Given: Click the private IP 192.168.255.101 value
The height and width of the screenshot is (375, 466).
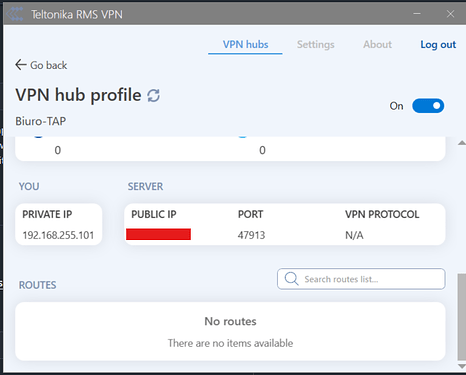Looking at the screenshot, I should point(58,235).
